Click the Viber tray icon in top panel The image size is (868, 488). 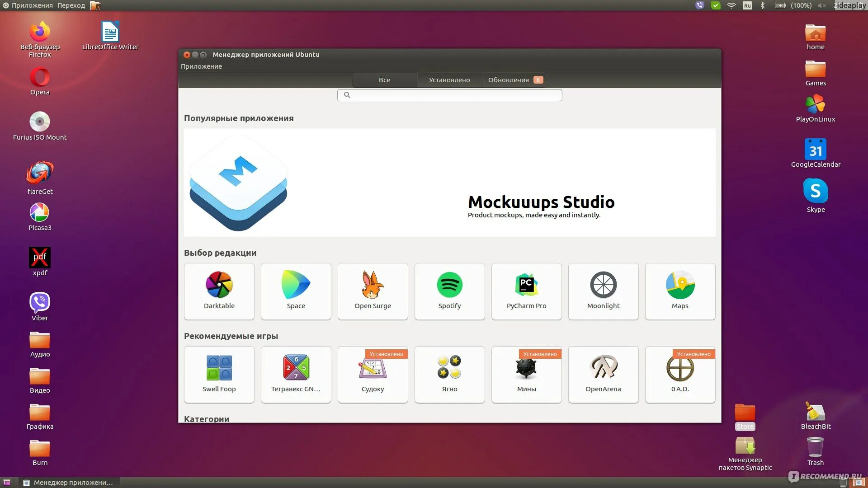coord(700,5)
